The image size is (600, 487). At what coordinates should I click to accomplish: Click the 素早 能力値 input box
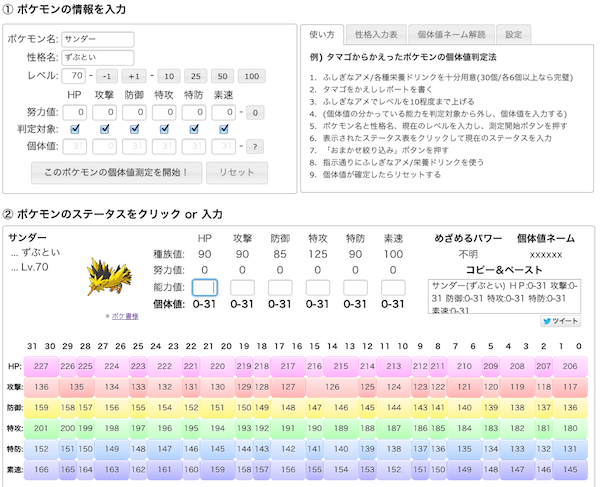coord(393,288)
